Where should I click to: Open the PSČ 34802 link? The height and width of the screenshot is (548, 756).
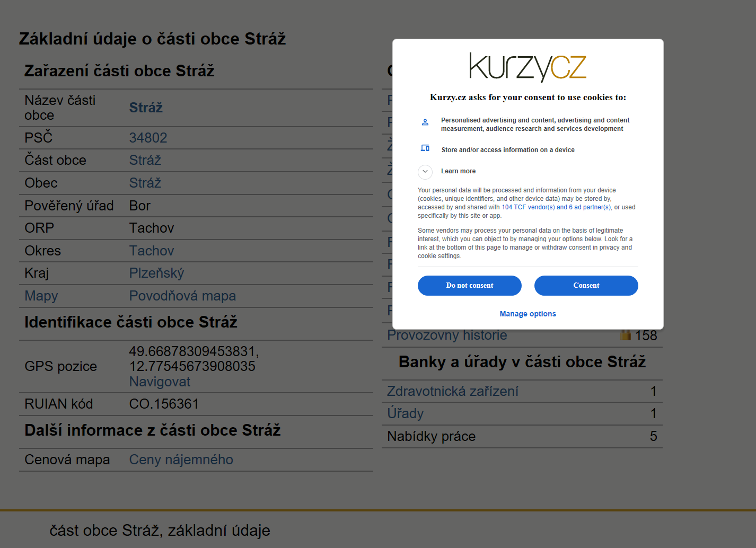coord(148,138)
